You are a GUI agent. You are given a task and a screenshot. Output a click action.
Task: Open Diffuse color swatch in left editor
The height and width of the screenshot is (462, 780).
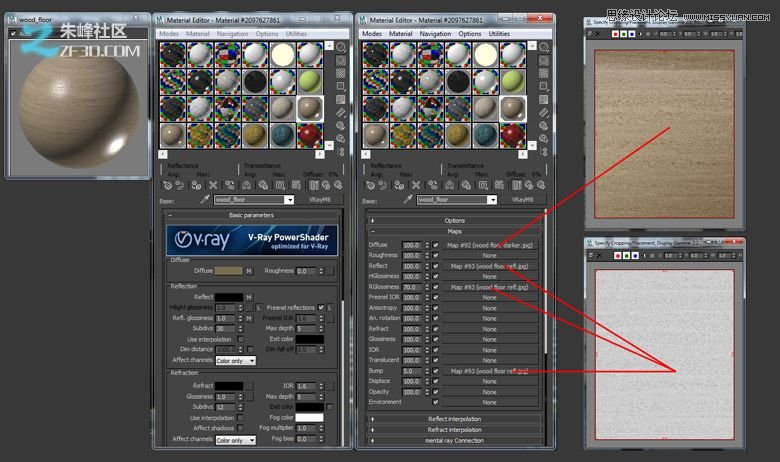click(x=228, y=271)
